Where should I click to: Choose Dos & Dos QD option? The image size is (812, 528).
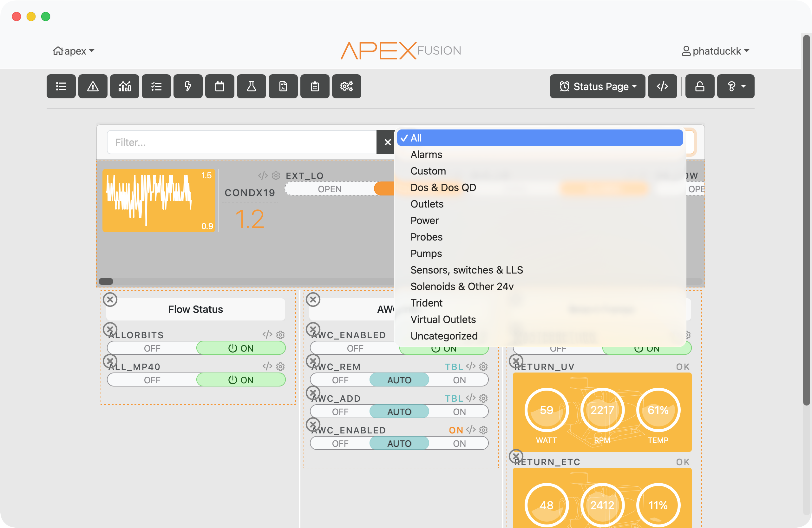540,188
